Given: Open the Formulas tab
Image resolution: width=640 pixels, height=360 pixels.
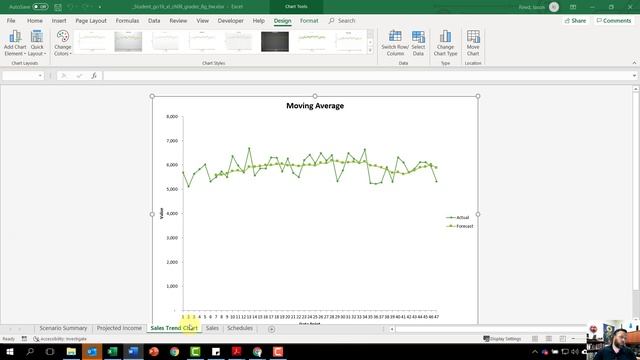Looking at the screenshot, I should [x=127, y=20].
